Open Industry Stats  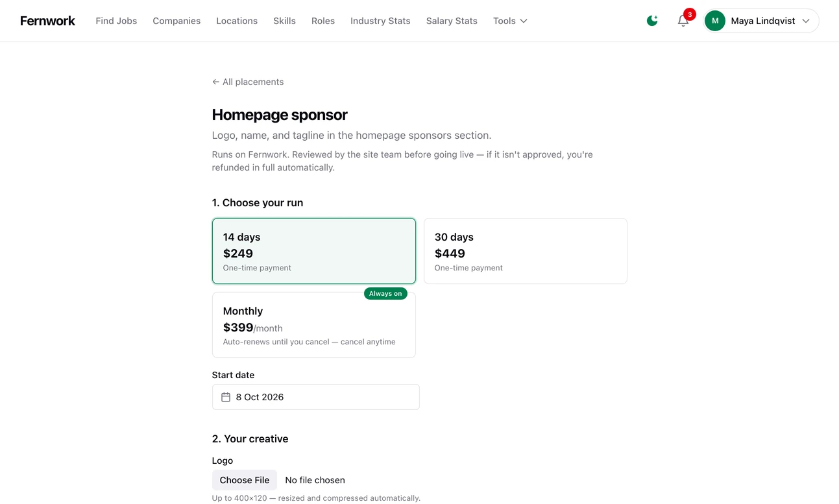click(x=380, y=21)
